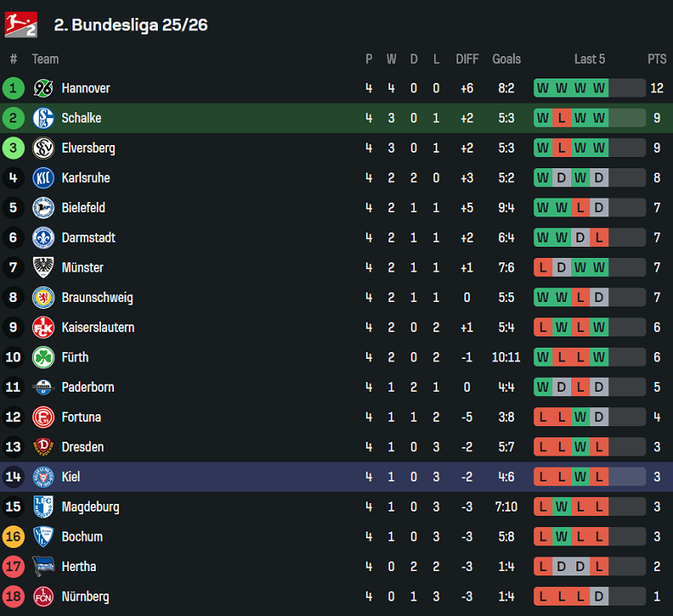Select the highlighted Kiel row

336,477
